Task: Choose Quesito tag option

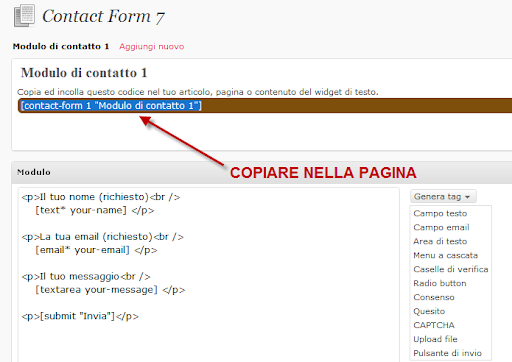Action: [x=429, y=311]
